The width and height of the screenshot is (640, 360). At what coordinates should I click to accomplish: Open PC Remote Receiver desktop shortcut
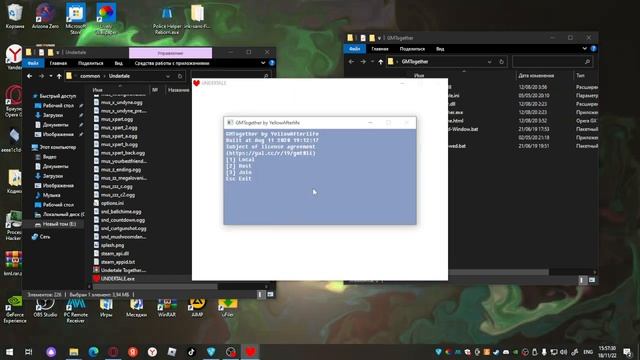[x=76, y=310]
